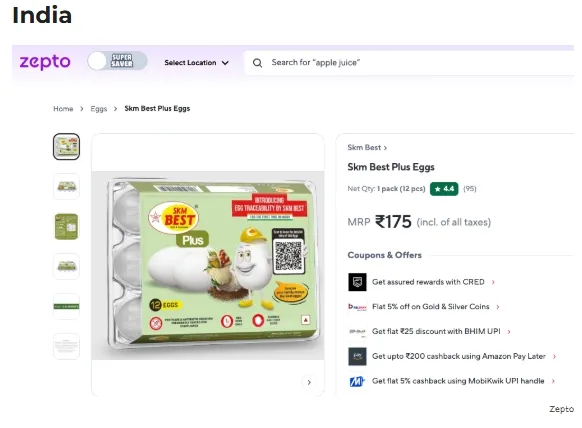The width and height of the screenshot is (582, 428).
Task: Show the next product image arrow
Action: [309, 382]
